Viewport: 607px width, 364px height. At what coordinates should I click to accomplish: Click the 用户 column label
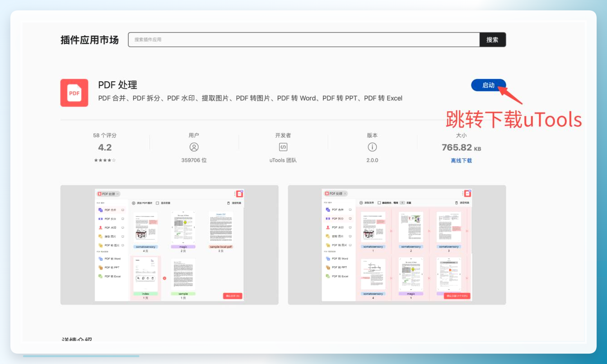click(x=194, y=135)
